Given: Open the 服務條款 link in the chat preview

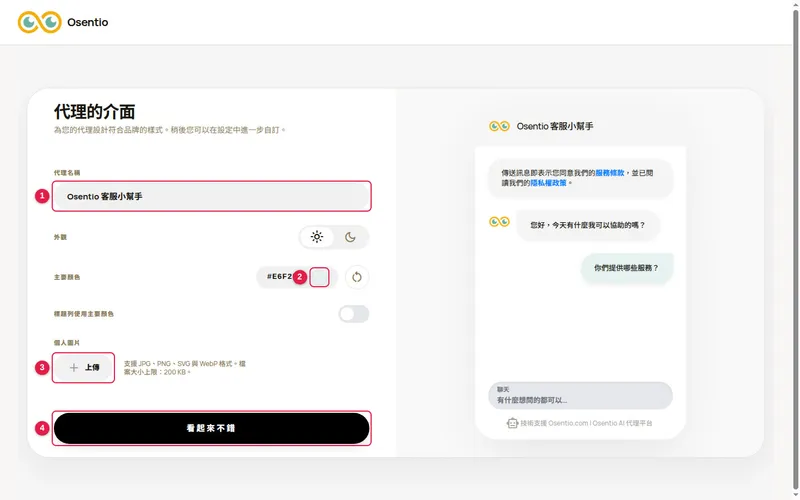Looking at the screenshot, I should coord(610,173).
